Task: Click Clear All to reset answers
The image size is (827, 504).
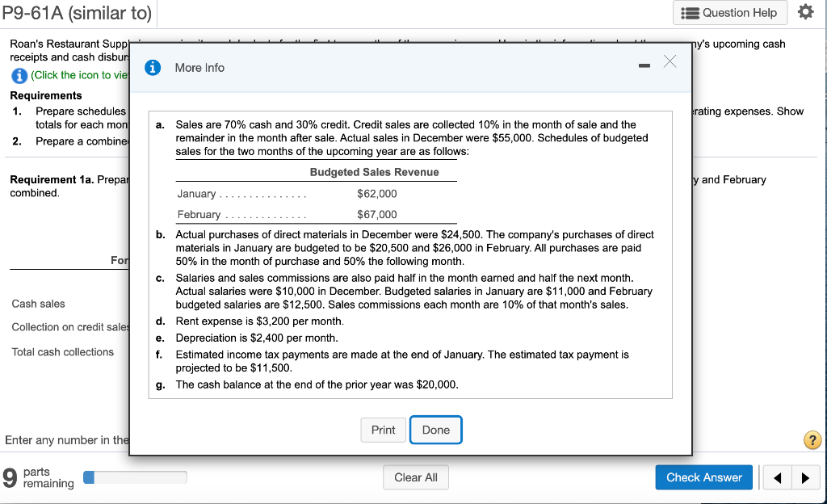Action: pos(415,477)
